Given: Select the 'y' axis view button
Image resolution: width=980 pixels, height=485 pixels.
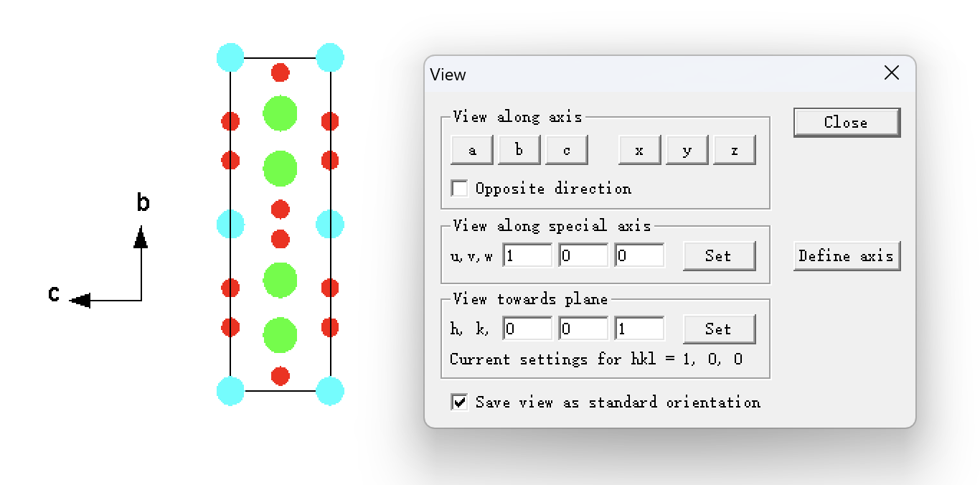Looking at the screenshot, I should click(x=687, y=150).
